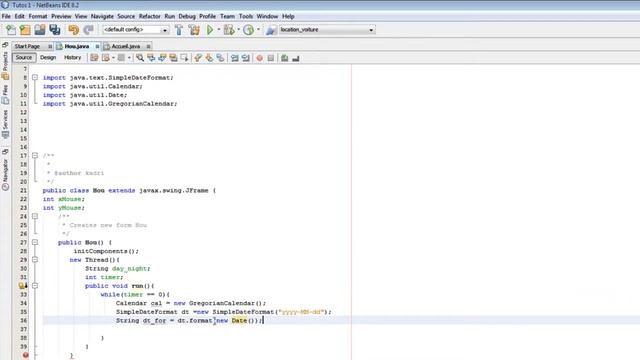The width and height of the screenshot is (640, 360).
Task: Click the red Start Macro Recording icon
Action: (x=260, y=58)
